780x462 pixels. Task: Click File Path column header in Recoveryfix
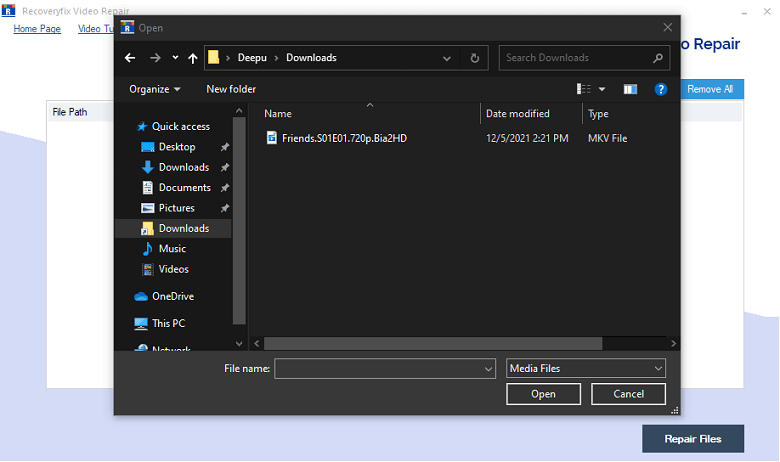[70, 112]
